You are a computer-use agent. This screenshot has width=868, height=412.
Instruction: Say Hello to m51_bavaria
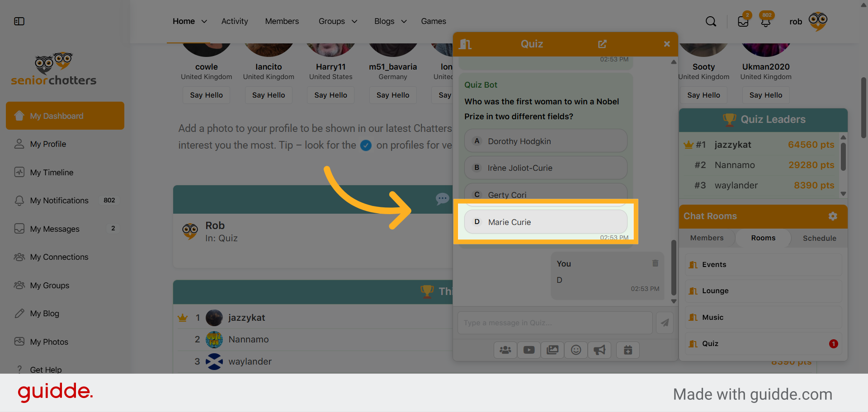pyautogui.click(x=393, y=95)
